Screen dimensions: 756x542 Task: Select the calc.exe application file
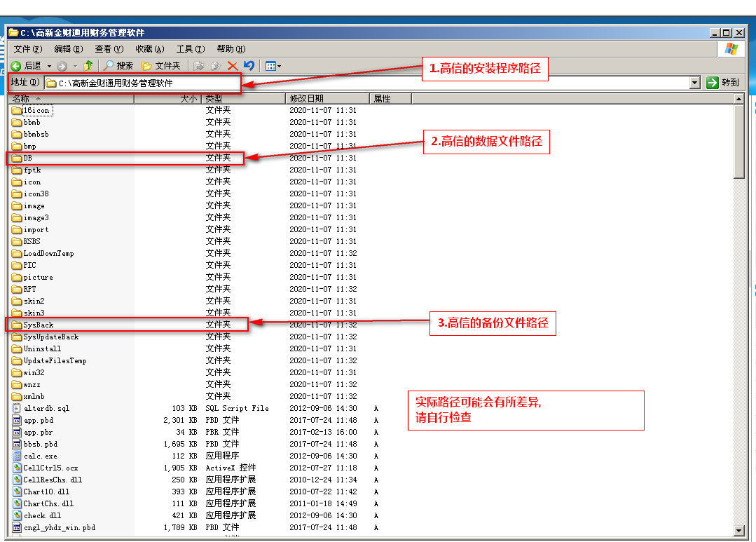(40, 456)
